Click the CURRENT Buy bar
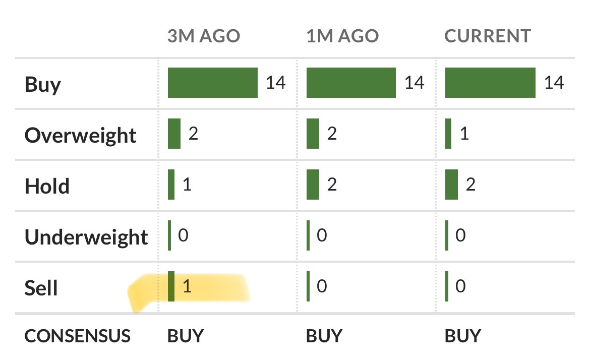 pos(490,83)
